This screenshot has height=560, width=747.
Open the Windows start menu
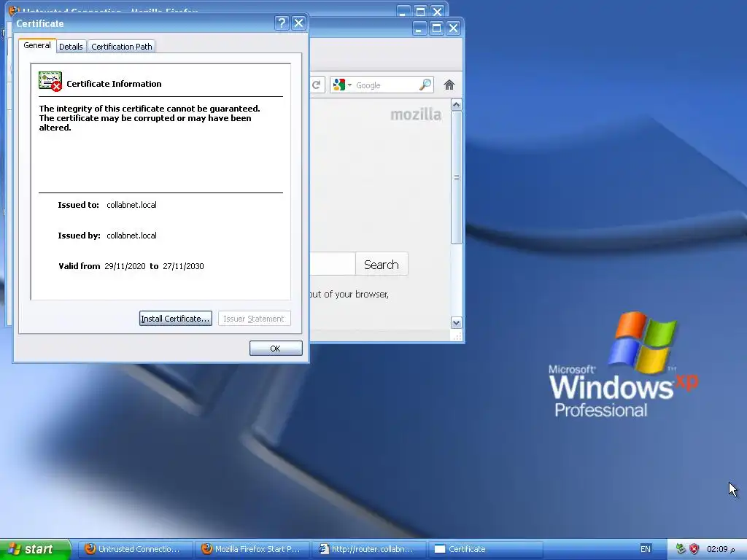(x=35, y=549)
